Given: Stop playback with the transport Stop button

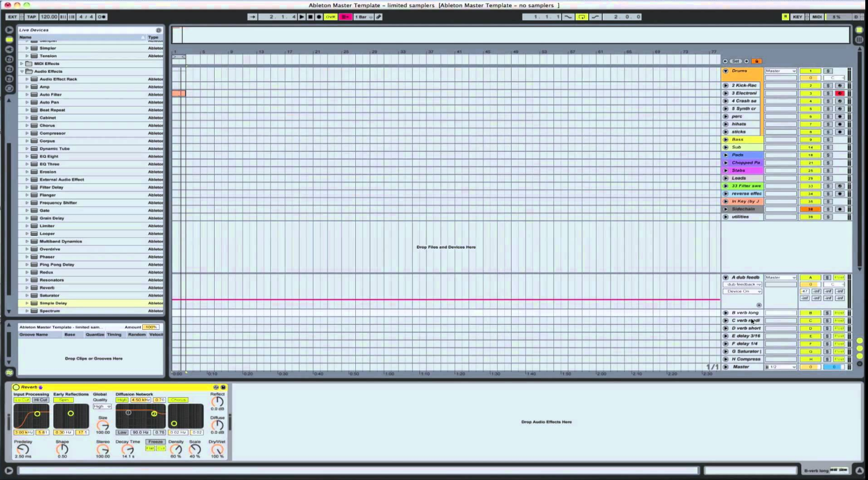Looking at the screenshot, I should tap(310, 17).
